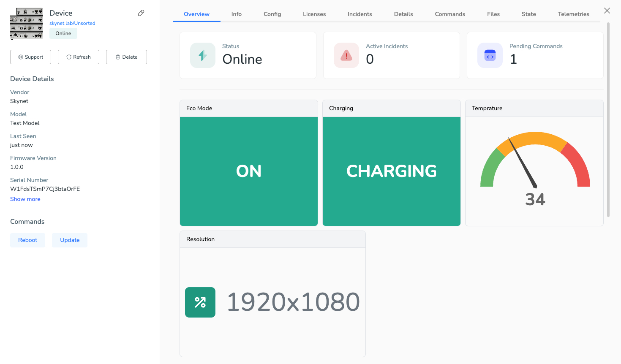
Task: Click the Temprature widget header
Action: [534, 109]
